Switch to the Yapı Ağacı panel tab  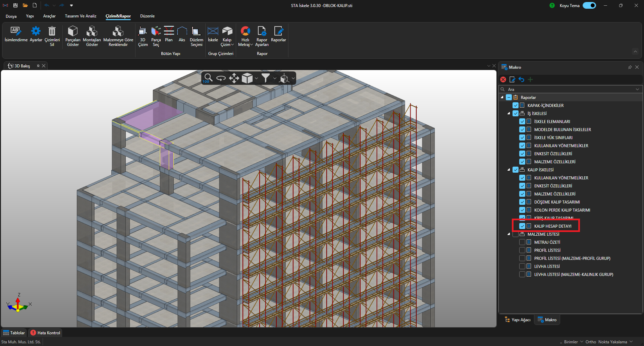pyautogui.click(x=518, y=320)
